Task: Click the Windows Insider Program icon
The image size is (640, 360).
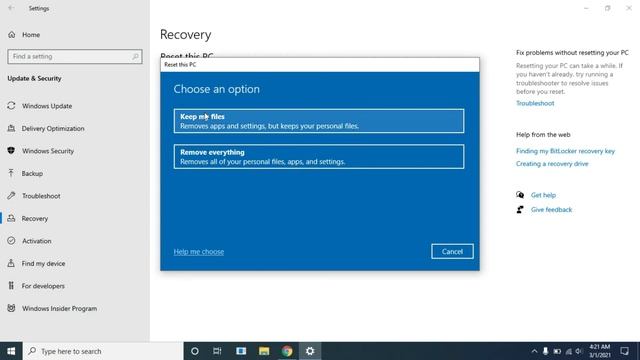Action: click(x=11, y=308)
